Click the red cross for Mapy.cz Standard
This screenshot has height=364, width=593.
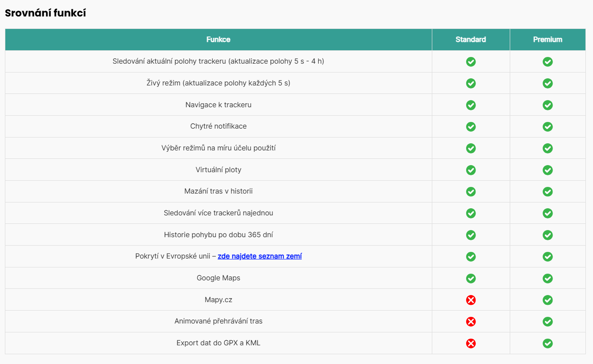471,300
